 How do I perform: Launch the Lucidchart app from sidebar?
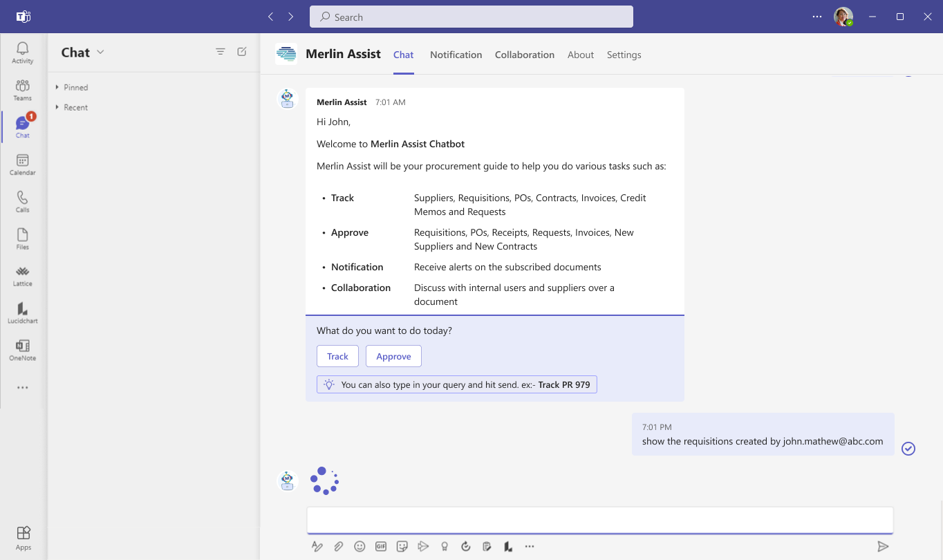[x=23, y=313]
